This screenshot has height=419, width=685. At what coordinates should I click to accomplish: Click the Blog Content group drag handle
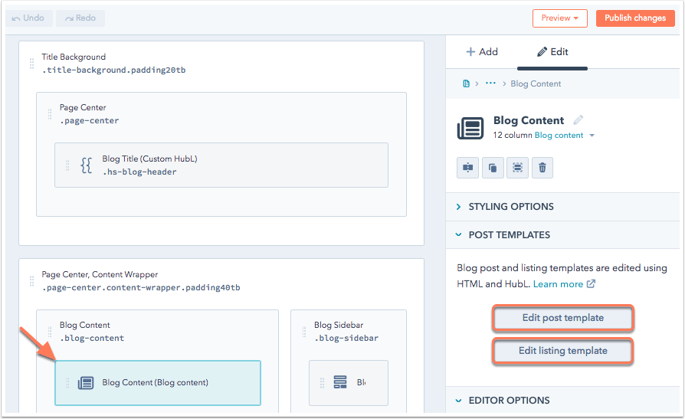tap(49, 332)
